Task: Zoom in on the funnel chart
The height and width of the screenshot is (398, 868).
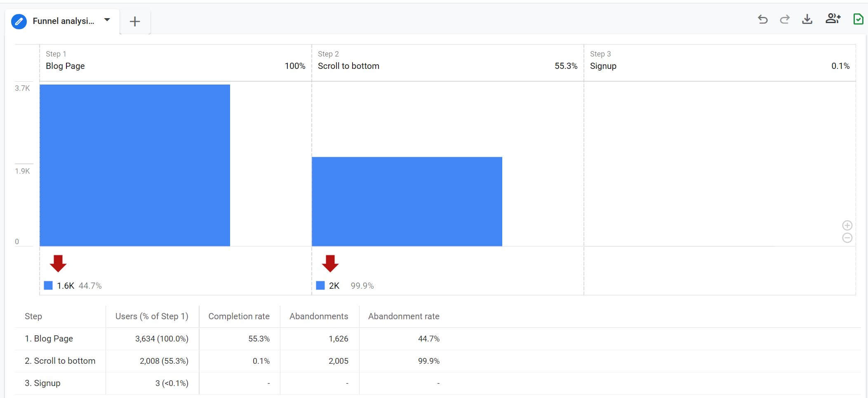Action: pos(847,225)
